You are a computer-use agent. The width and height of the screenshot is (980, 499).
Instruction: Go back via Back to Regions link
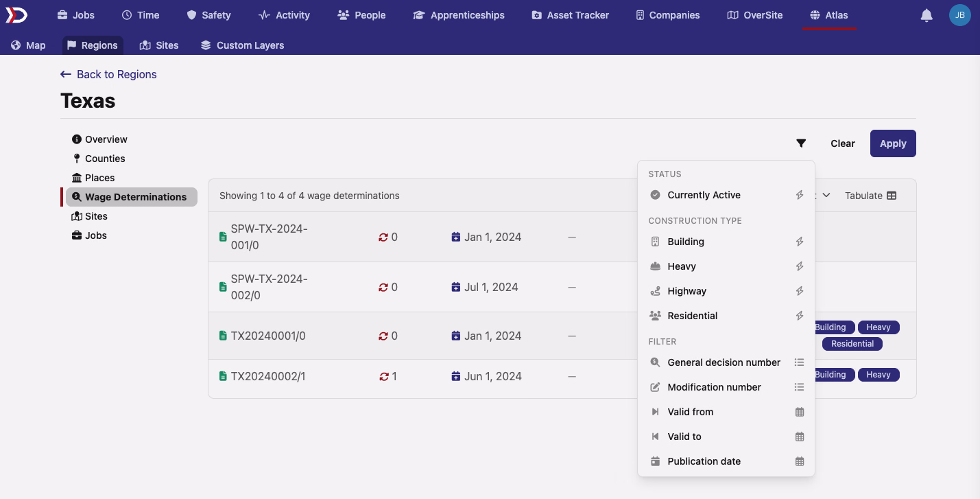(x=109, y=74)
